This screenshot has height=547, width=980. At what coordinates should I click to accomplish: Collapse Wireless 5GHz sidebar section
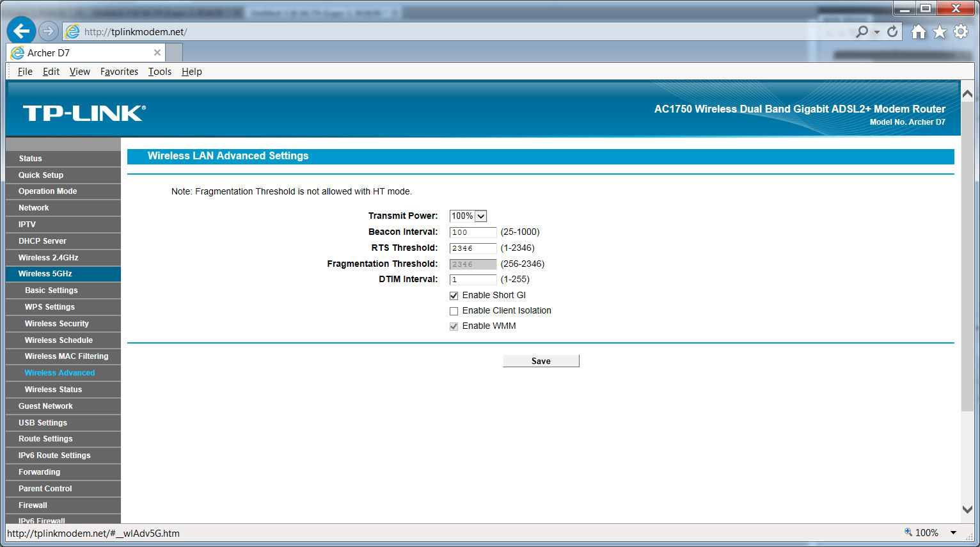point(63,274)
